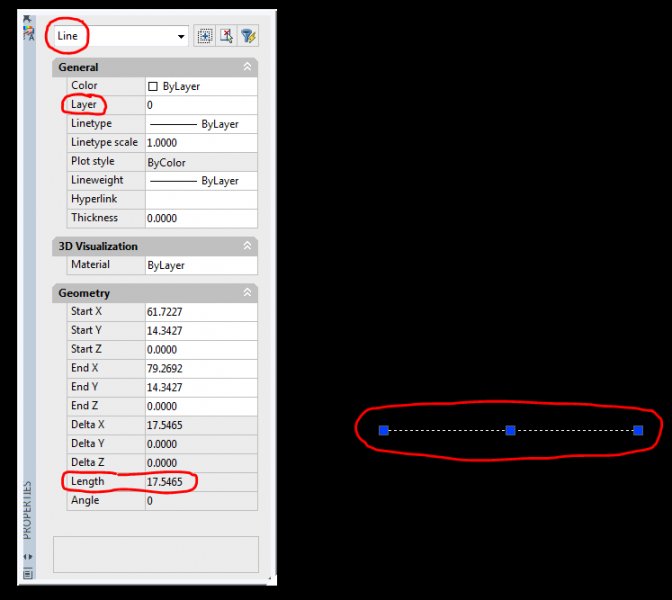
Task: Edit the Linetype scale value 1.0000
Action: coord(201,143)
